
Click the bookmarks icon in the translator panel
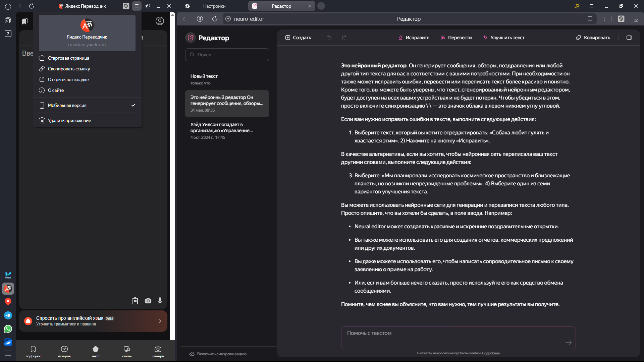[x=24, y=21]
